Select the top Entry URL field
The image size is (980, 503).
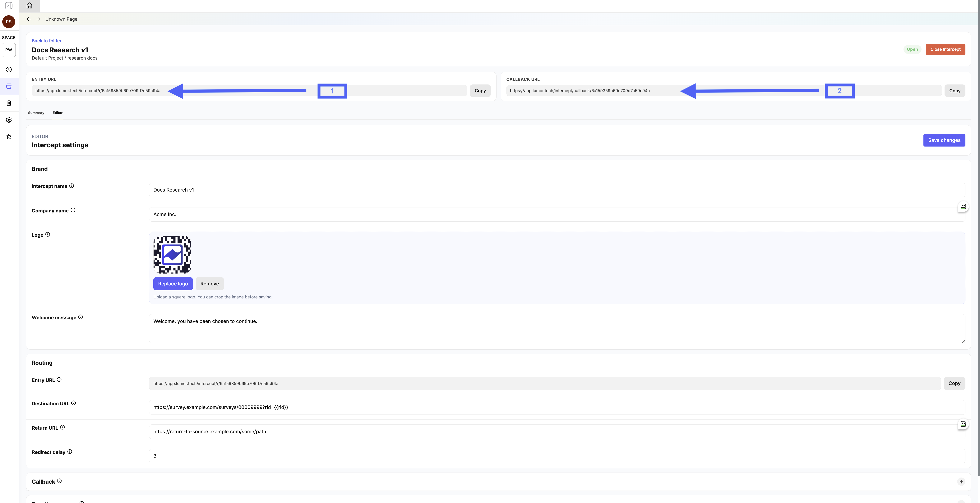(249, 91)
